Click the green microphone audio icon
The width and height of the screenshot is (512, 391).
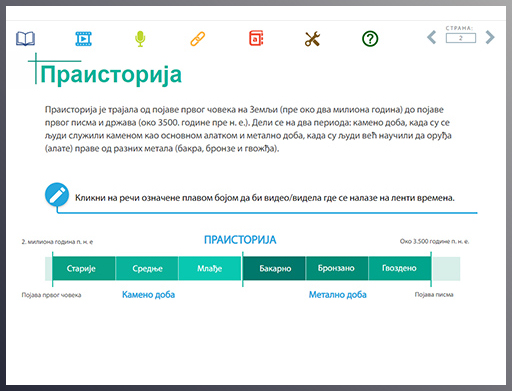click(x=140, y=39)
